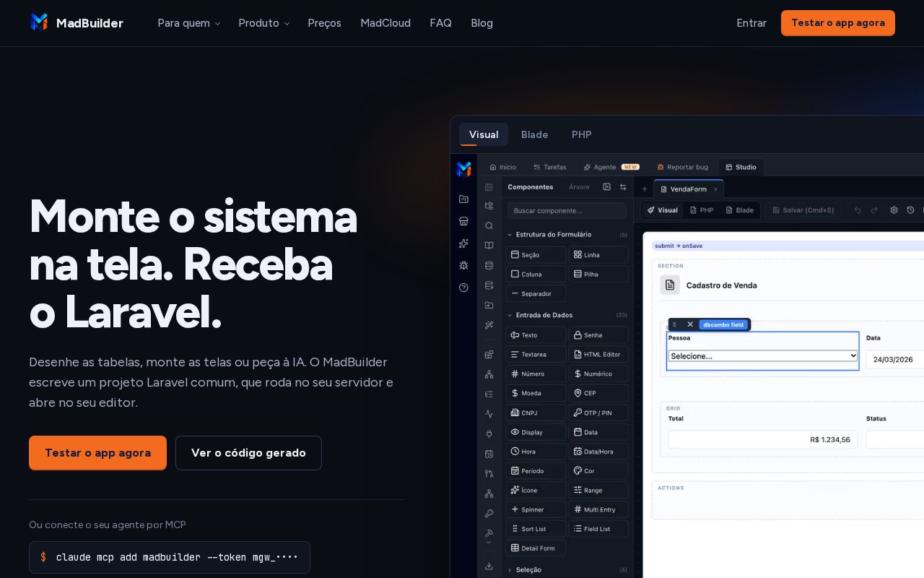Open the Pessoa Selecione dropdown
Image resolution: width=924 pixels, height=578 pixels.
click(x=763, y=356)
